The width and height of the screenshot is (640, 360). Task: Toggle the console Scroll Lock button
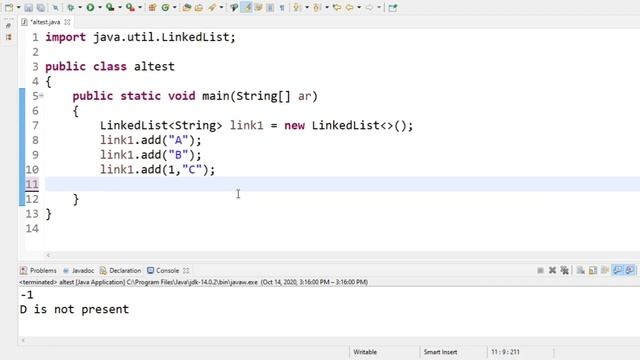(x=593, y=270)
